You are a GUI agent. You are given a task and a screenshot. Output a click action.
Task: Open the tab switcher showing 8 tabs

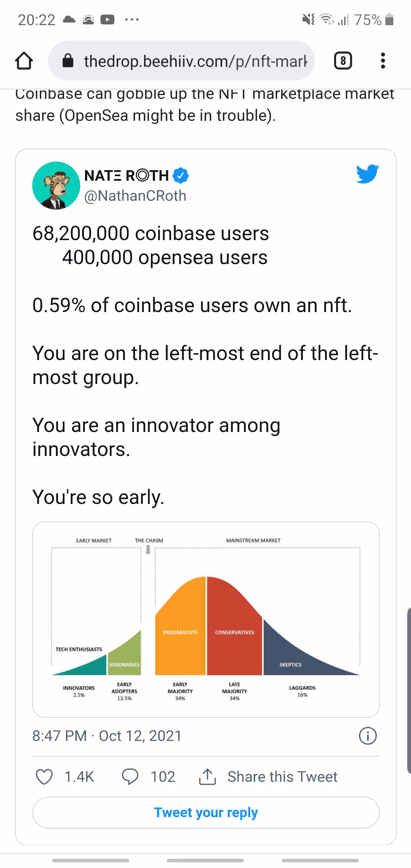pos(342,61)
